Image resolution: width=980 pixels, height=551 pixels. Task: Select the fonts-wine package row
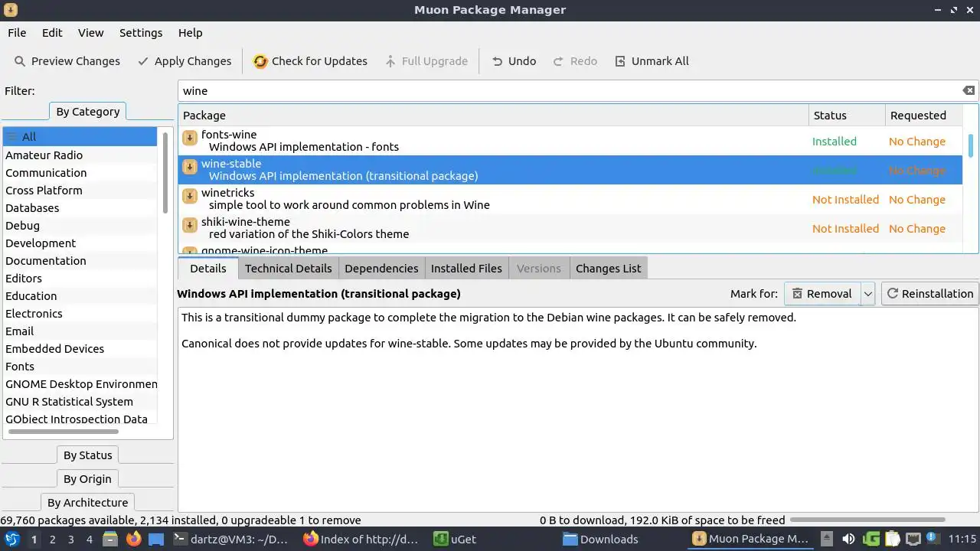coord(570,141)
